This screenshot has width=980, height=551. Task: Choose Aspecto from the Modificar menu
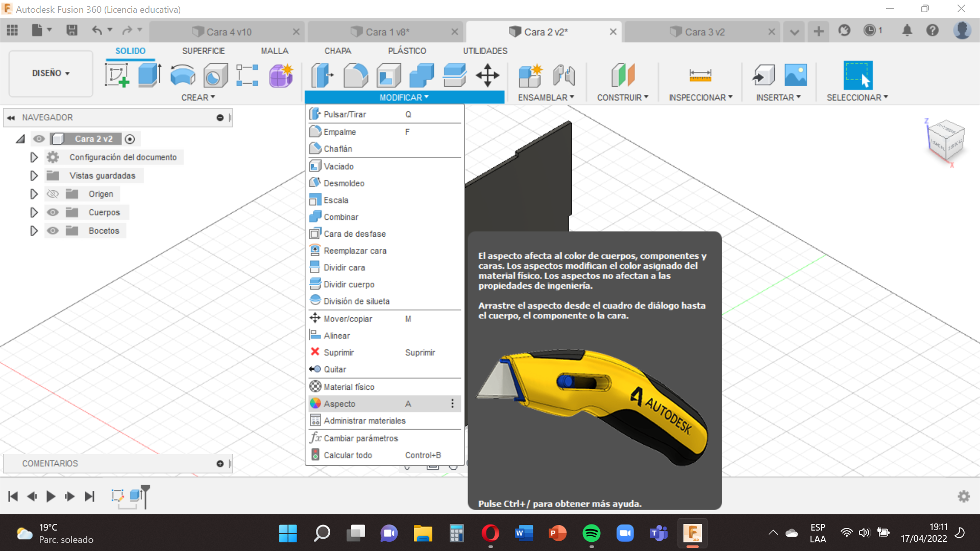point(385,404)
